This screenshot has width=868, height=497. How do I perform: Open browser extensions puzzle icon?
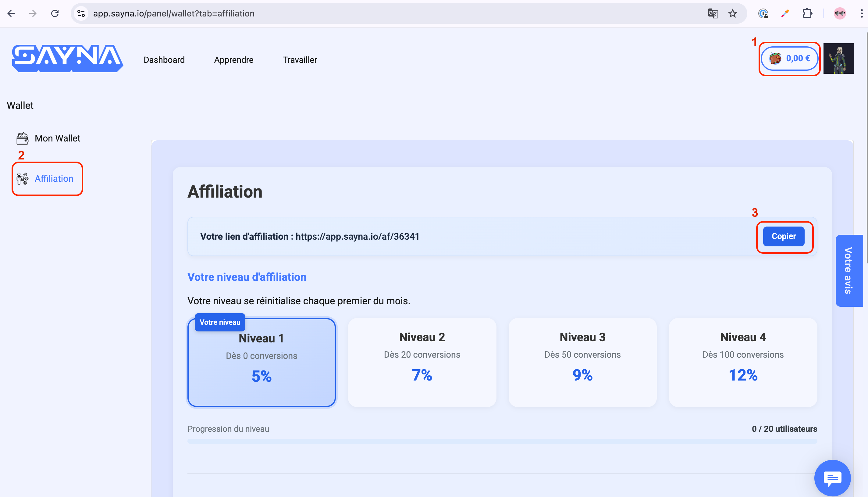(x=807, y=14)
